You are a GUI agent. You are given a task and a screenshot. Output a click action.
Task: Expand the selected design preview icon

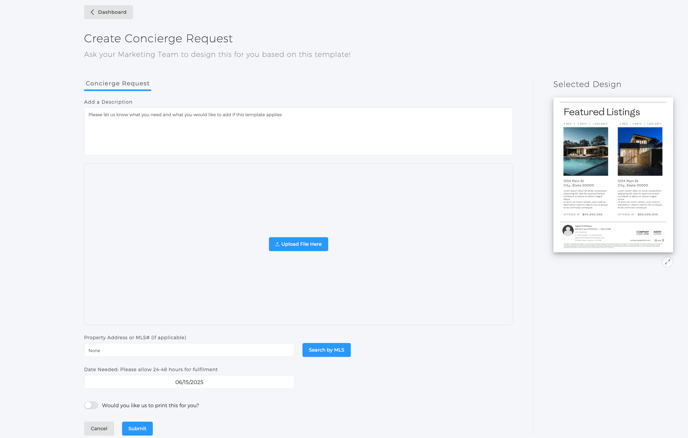click(x=667, y=262)
